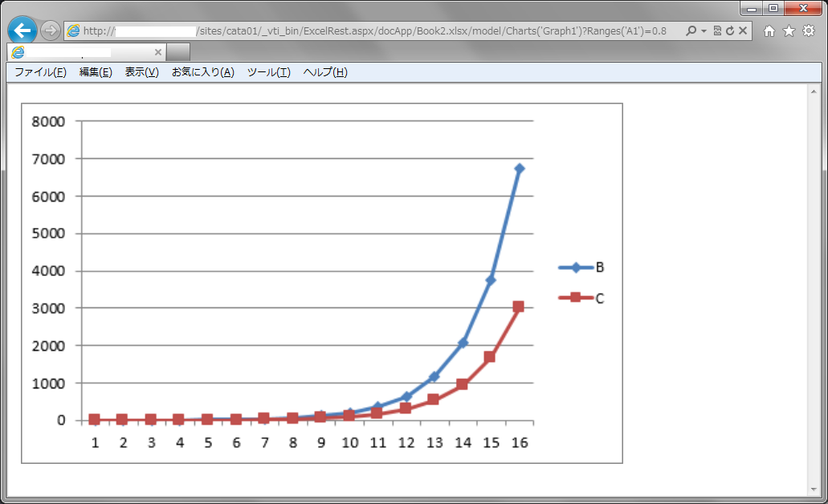Open the 編集(E) menu
The width and height of the screenshot is (828, 504).
point(96,72)
